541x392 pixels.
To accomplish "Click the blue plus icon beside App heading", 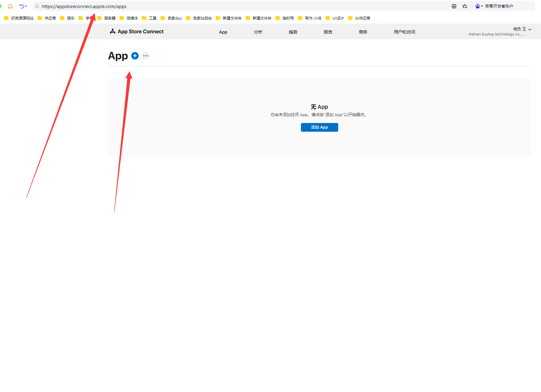I will click(135, 56).
